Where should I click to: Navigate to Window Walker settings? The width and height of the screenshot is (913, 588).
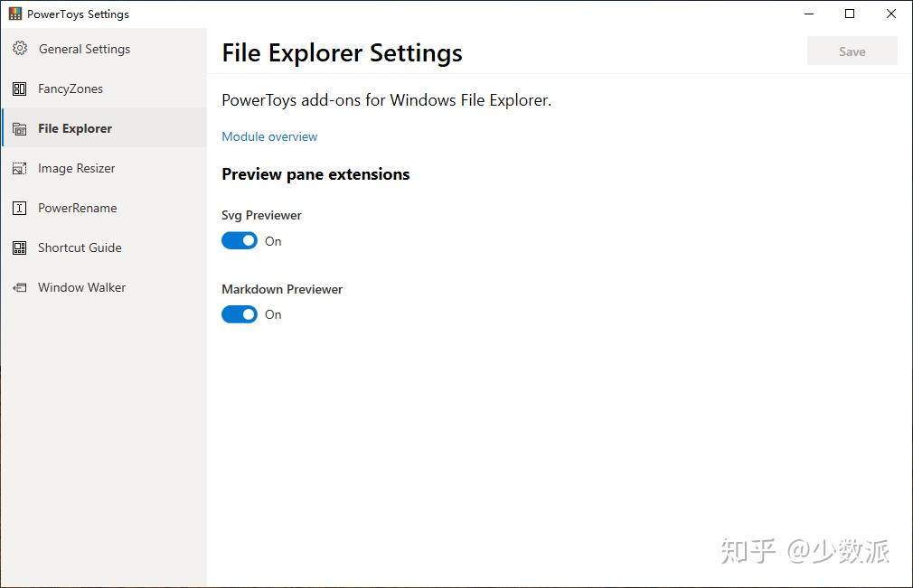coord(82,288)
